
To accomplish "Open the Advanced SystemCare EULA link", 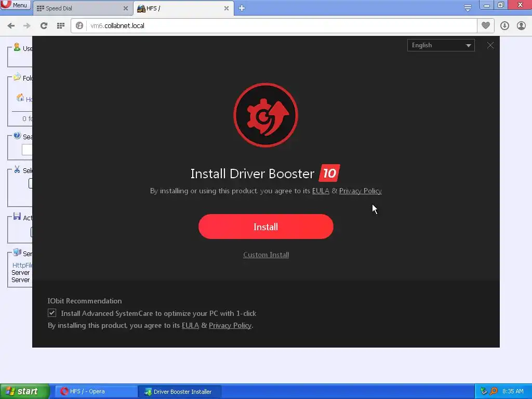I will pos(190,325).
